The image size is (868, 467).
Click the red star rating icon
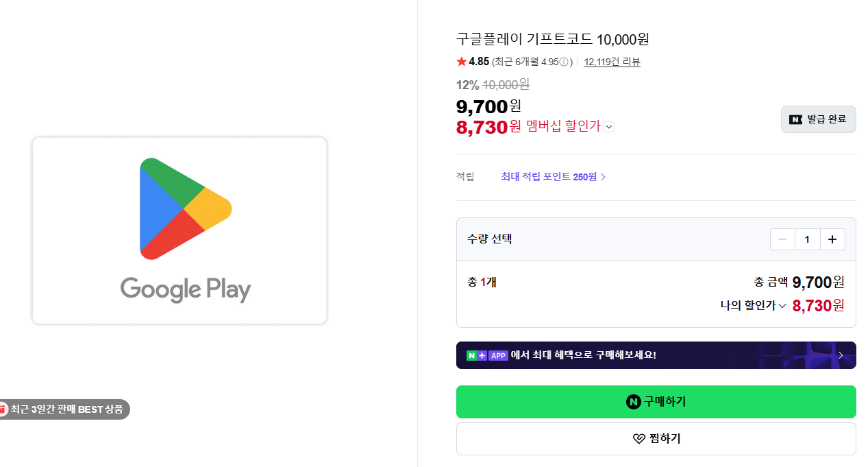click(461, 62)
